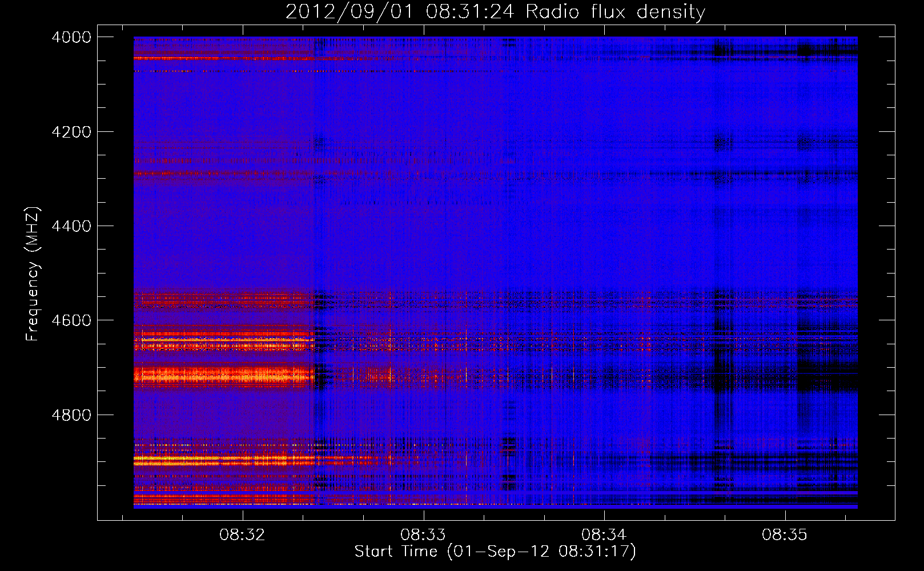Viewport: 924px width, 571px height.
Task: Select the 4800 frequency axis label
Action: [x=71, y=415]
